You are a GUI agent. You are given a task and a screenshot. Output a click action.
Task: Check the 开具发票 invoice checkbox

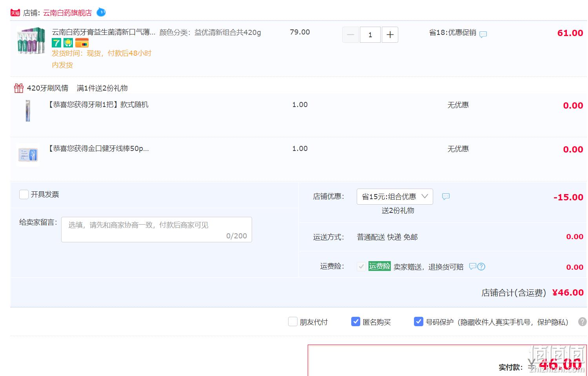pos(24,194)
